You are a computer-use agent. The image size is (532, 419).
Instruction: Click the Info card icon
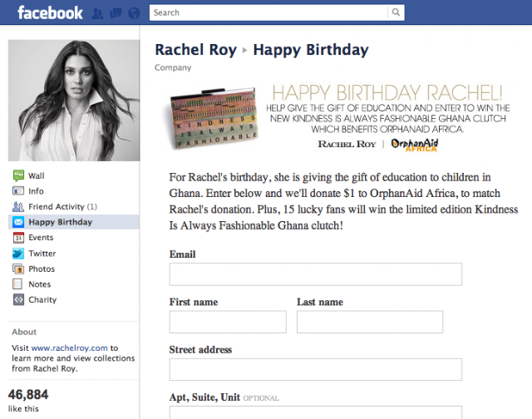[x=18, y=191]
